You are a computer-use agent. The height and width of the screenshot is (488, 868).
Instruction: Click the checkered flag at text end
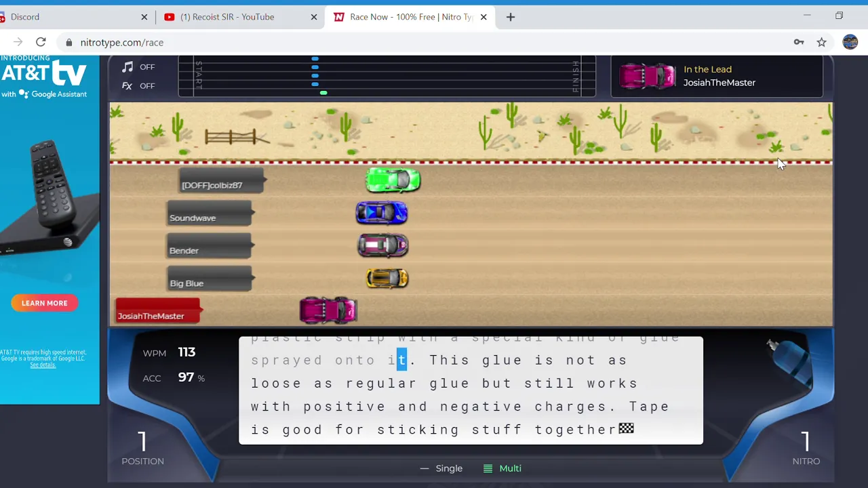pyautogui.click(x=627, y=428)
